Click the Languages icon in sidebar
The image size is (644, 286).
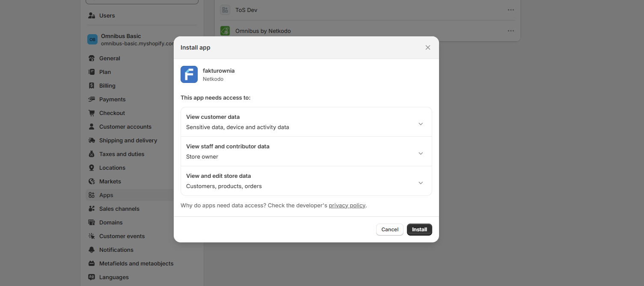click(x=92, y=277)
